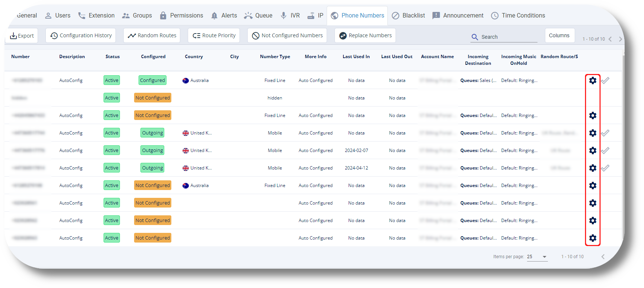Open the Columns selector
Viewport: 644px width, 288px height.
tap(559, 35)
